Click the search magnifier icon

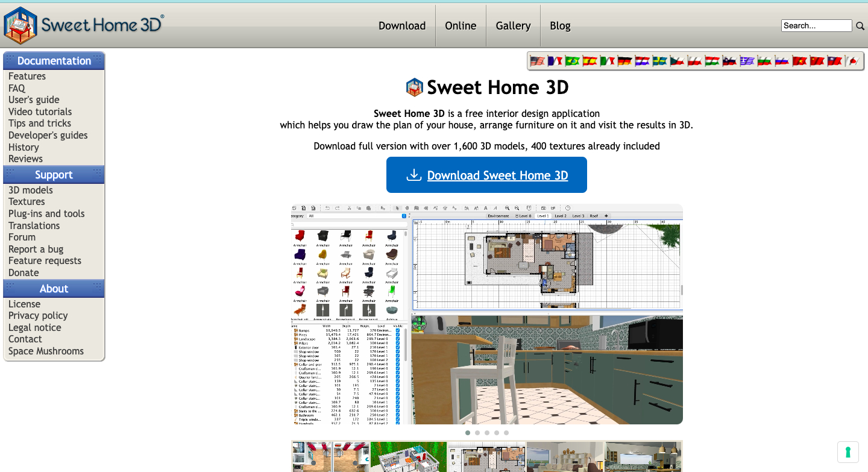coord(860,26)
